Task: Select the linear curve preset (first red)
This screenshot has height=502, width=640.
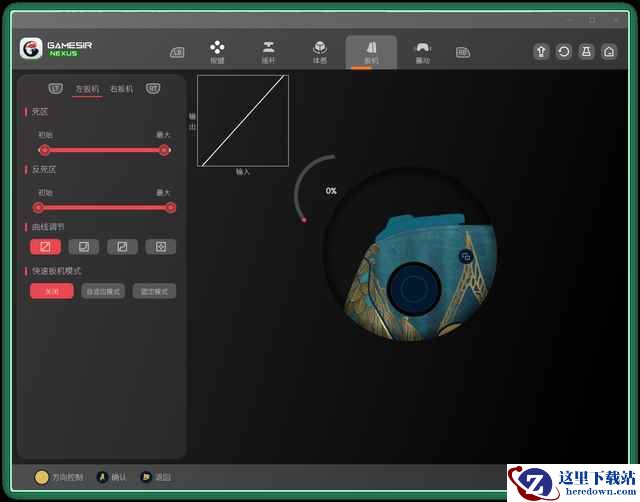Action: [45, 246]
